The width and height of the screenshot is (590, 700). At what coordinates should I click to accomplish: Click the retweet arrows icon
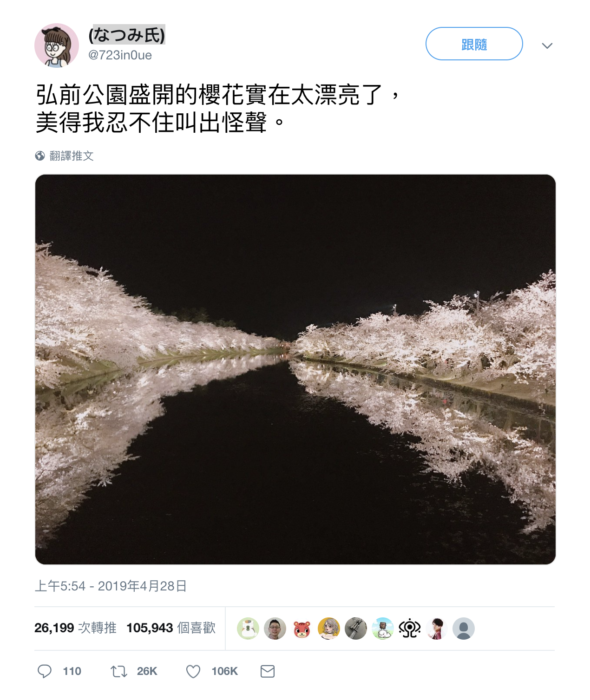click(x=119, y=671)
